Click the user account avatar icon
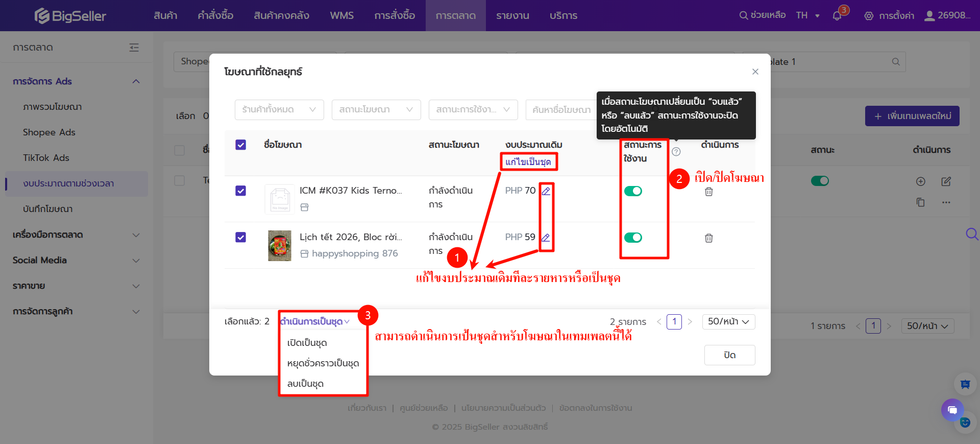The image size is (980, 444). (x=929, y=16)
